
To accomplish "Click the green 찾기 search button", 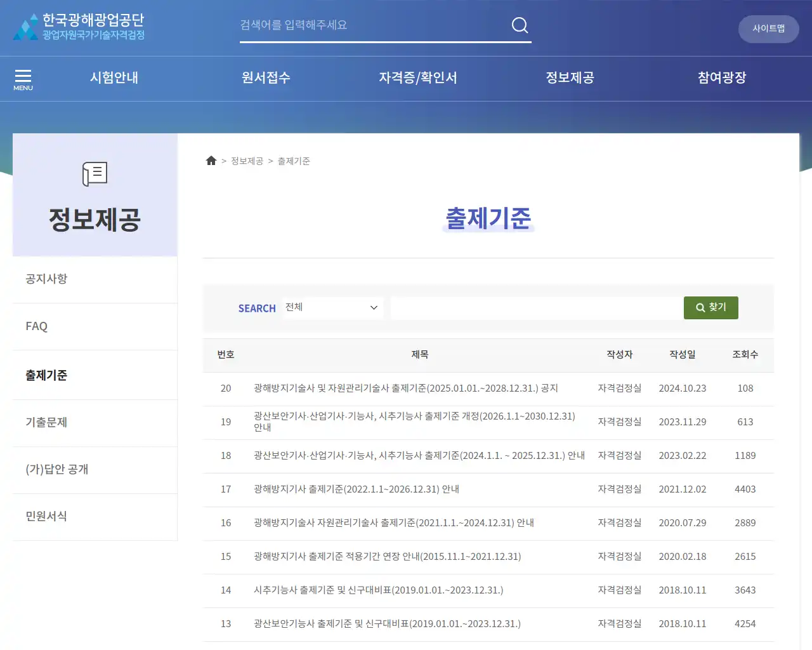I will [710, 307].
